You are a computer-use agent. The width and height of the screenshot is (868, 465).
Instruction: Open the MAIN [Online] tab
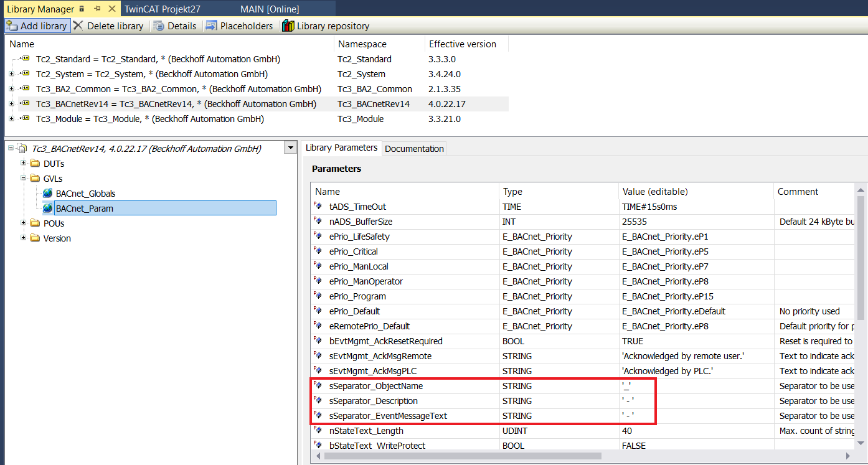270,9
